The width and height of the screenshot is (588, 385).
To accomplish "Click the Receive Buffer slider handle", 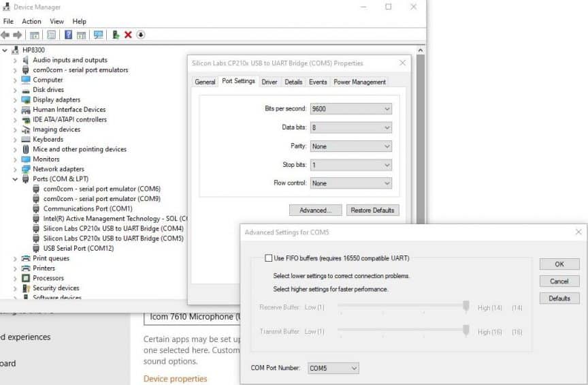I will [466, 307].
